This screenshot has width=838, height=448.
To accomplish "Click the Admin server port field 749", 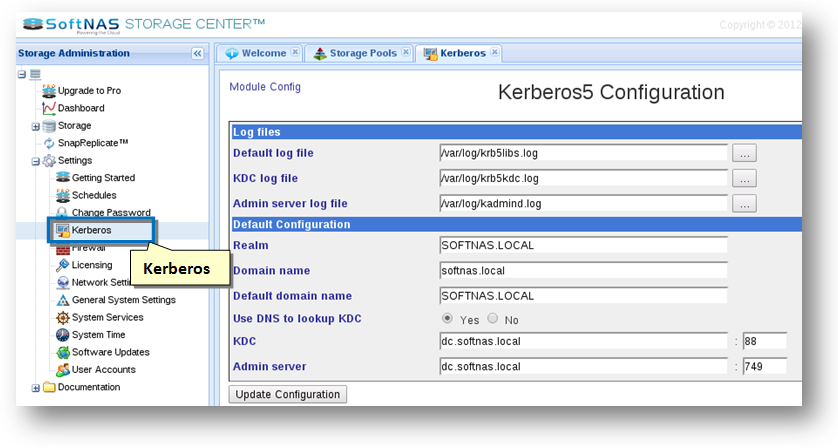I will pos(765,366).
